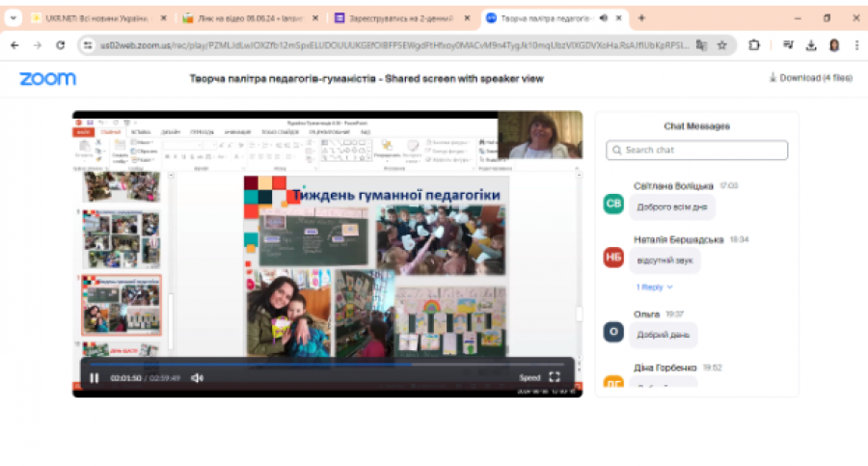Open the Google Translate page icon
Image resolution: width=868 pixels, height=466 pixels.
[701, 45]
